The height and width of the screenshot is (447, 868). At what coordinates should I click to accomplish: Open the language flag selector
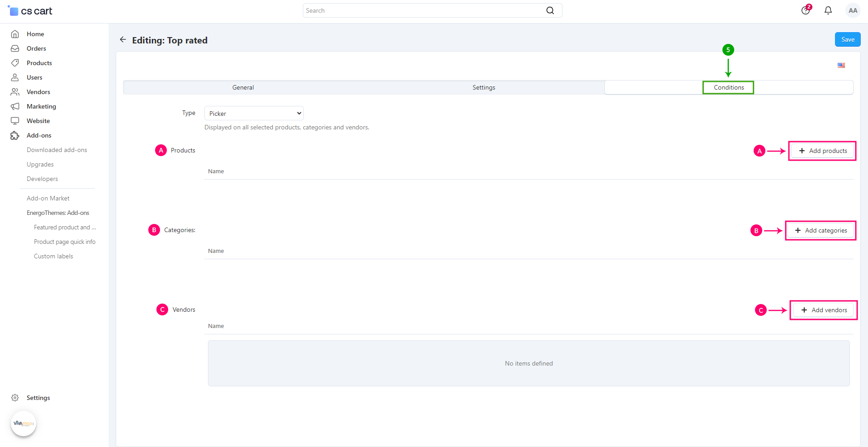point(841,65)
